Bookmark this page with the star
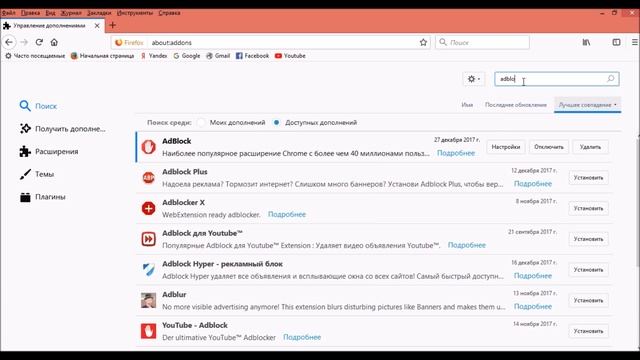Image resolution: width=640 pixels, height=360 pixels. pyautogui.click(x=423, y=42)
